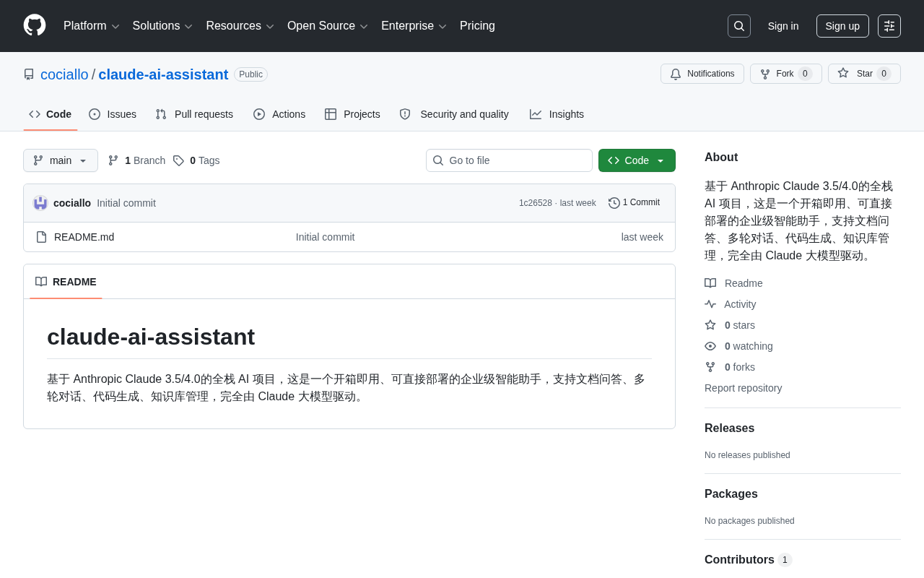Viewport: 924px width, 578px height.
Task: Click the pulse icon beside Activity
Action: (710, 304)
